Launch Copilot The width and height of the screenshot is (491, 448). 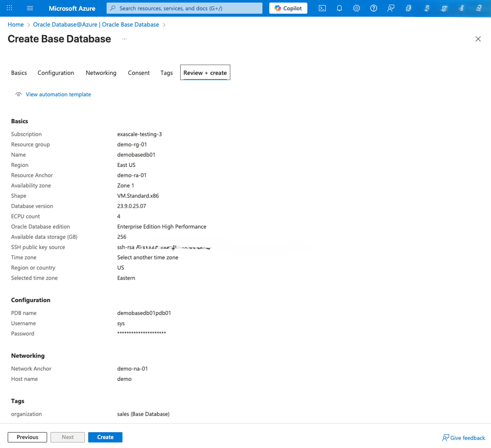288,8
